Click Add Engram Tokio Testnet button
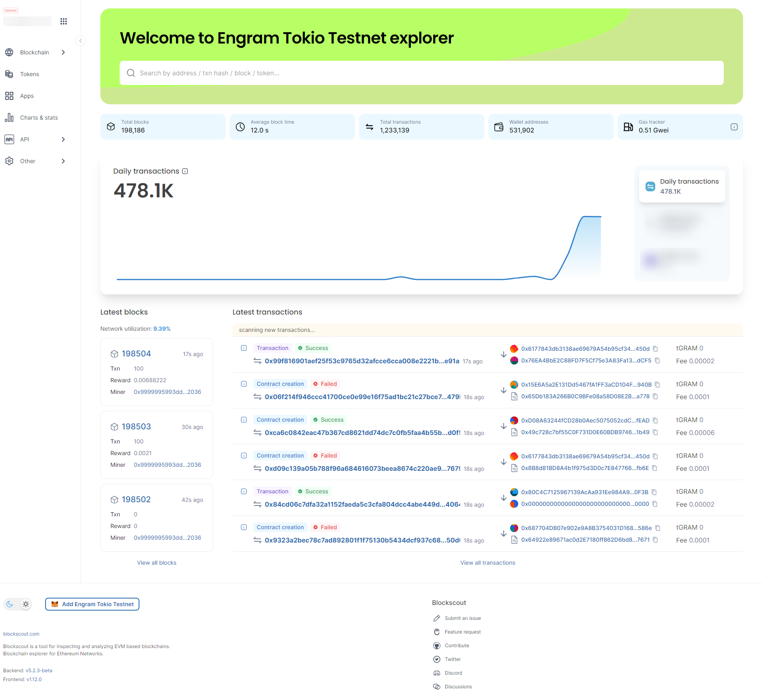762x700 pixels. coord(92,604)
